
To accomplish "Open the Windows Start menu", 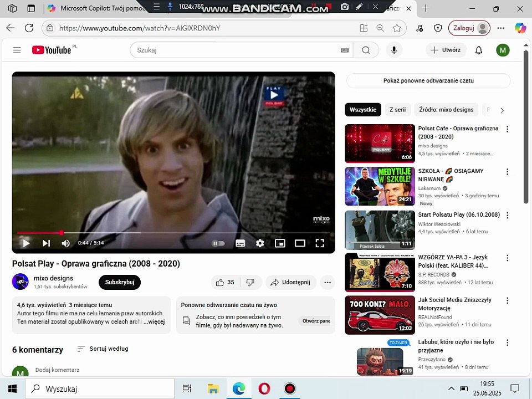I will pos(13,389).
